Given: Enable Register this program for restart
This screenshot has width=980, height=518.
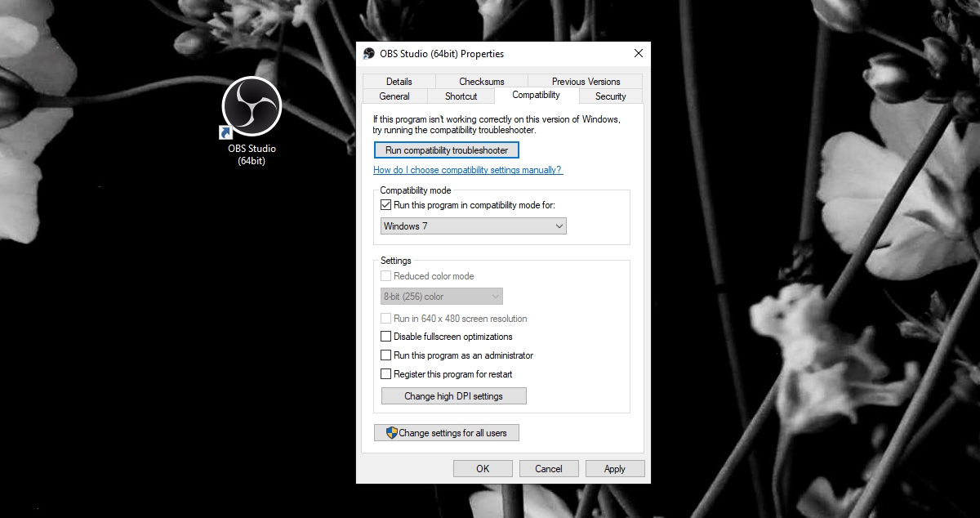Looking at the screenshot, I should click(385, 373).
